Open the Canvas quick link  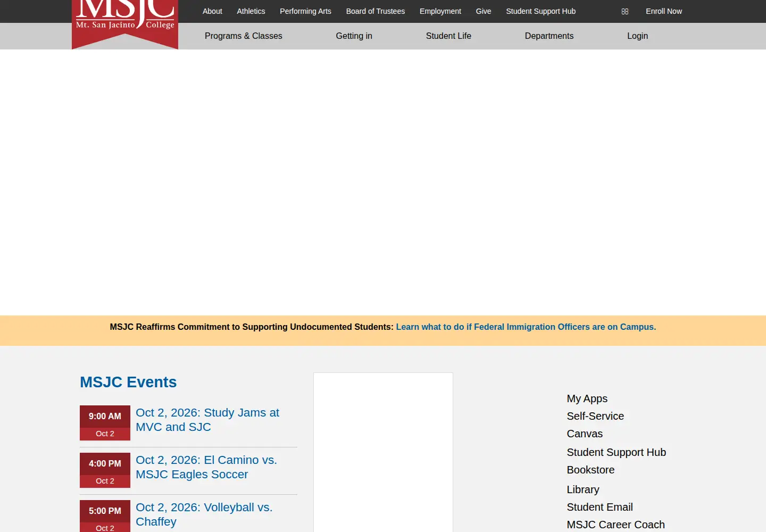pyautogui.click(x=585, y=434)
